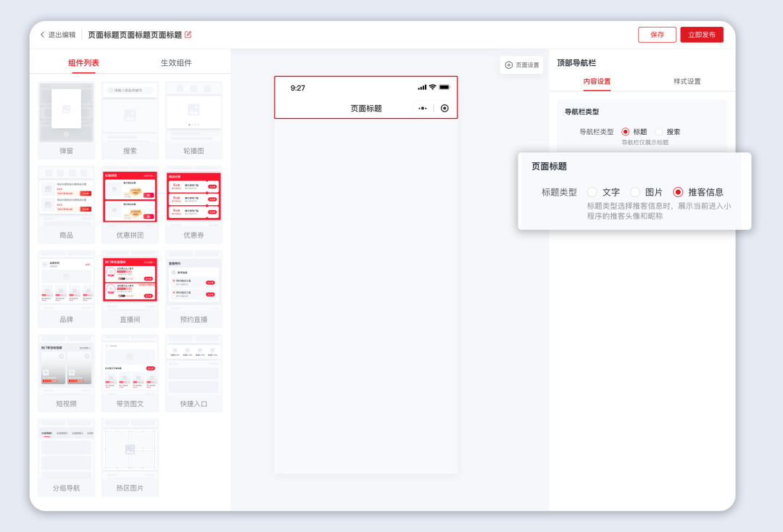Select the 标题 navigation bar type radio
783x532 pixels.
(x=624, y=132)
